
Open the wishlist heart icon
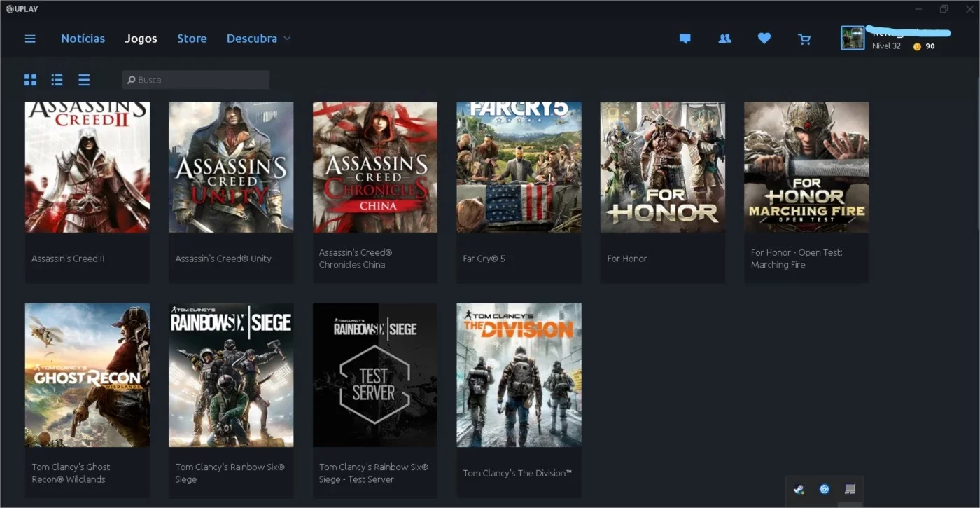click(x=764, y=39)
